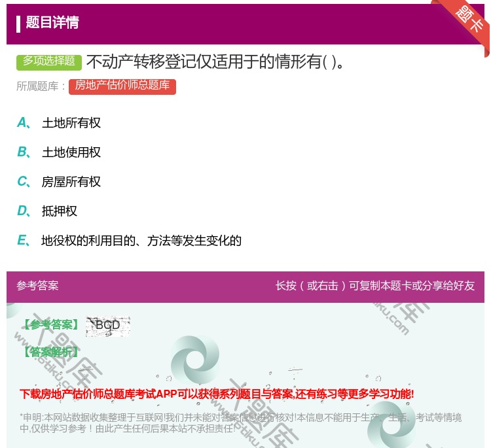The image size is (491, 448).
Task: Open the 房地产估价师总题库 question bank link
Action: coord(122,86)
